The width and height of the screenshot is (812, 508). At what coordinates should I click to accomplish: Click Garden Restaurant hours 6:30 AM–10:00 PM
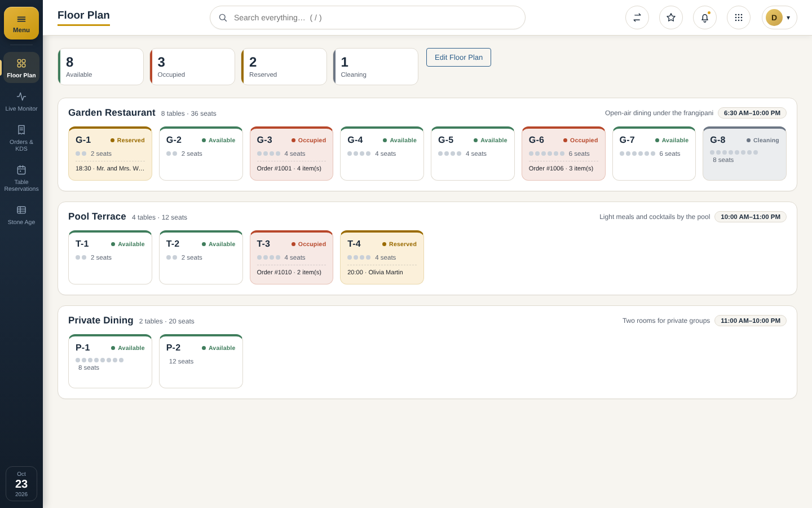(752, 113)
